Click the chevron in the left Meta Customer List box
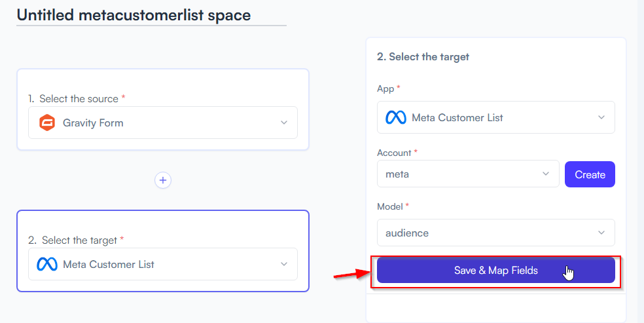This screenshot has height=323, width=644. [284, 264]
